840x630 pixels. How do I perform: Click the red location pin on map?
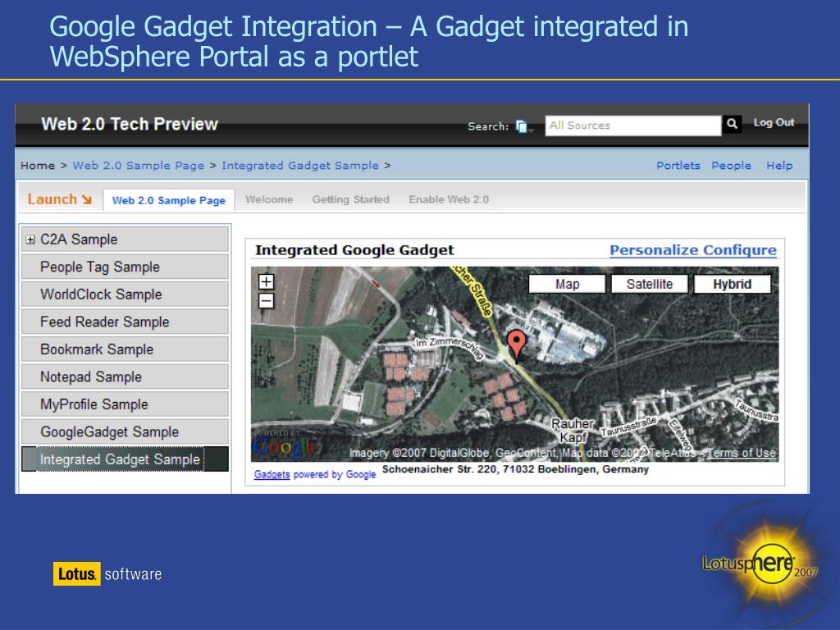(517, 345)
